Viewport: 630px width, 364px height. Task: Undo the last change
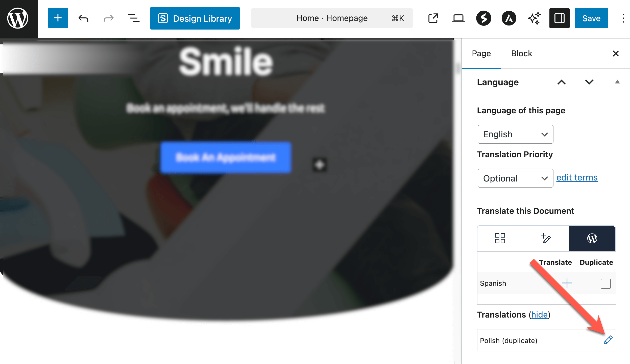(x=83, y=18)
